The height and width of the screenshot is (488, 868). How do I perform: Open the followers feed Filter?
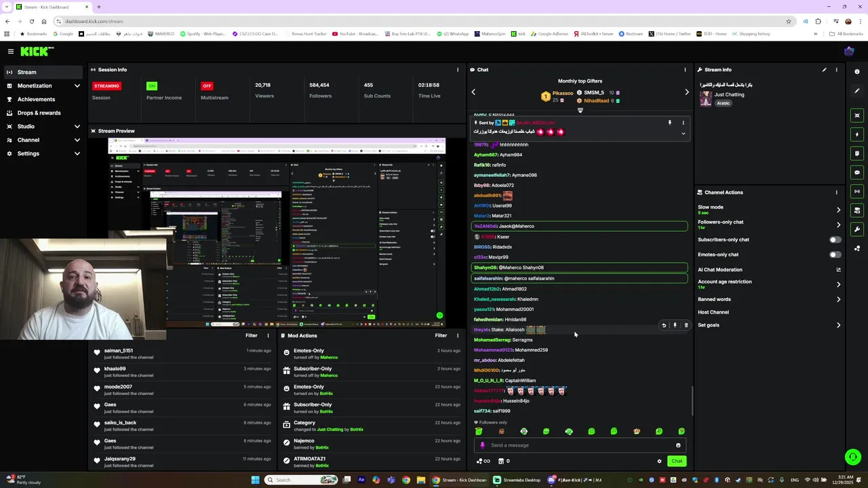click(x=251, y=335)
